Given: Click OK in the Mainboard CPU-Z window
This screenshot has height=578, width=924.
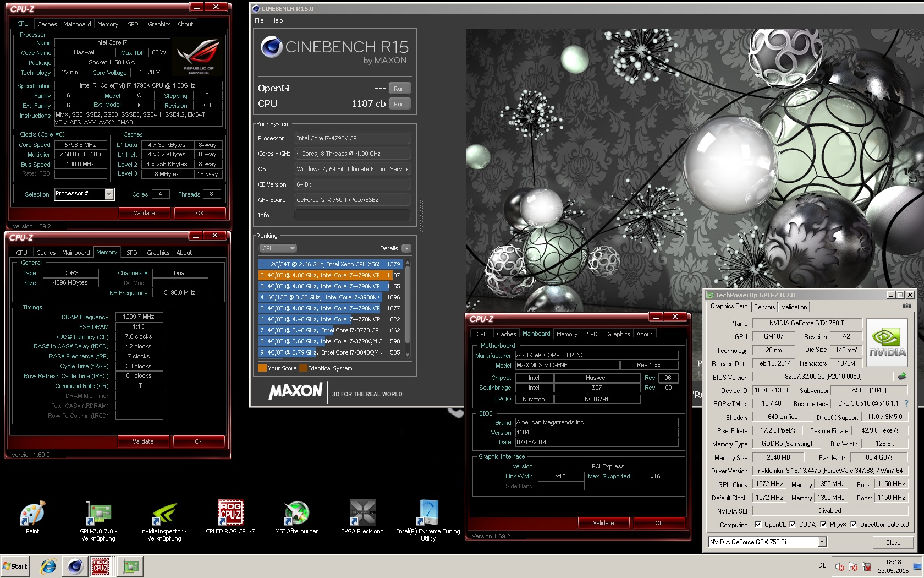Looking at the screenshot, I should 659,523.
